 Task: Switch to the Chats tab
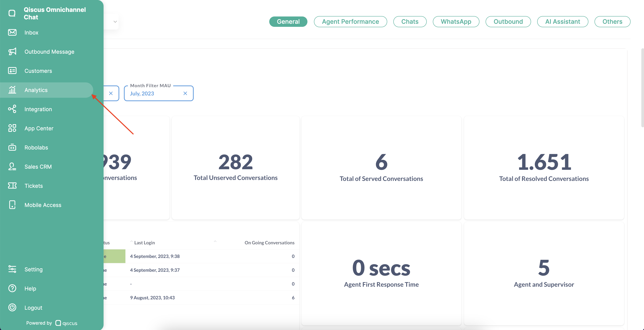point(410,21)
